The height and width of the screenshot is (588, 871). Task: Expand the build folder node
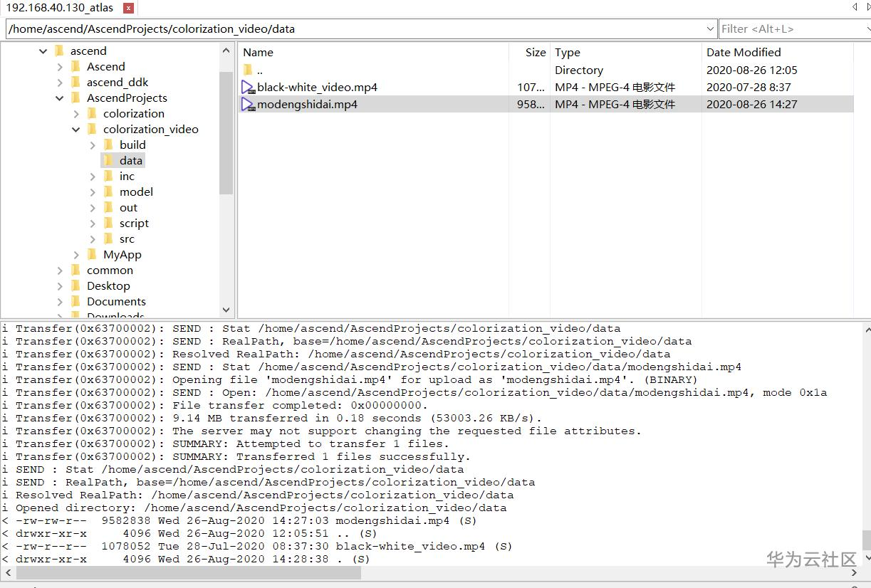click(93, 145)
